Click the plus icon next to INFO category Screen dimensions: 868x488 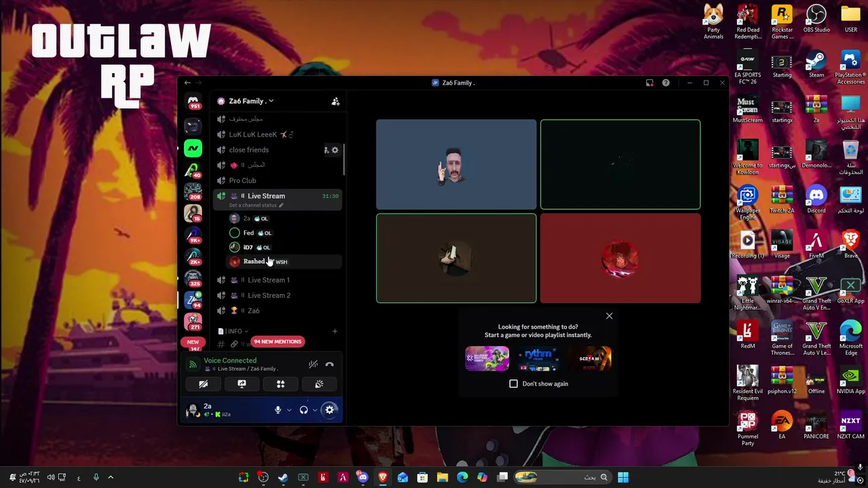[x=334, y=331]
